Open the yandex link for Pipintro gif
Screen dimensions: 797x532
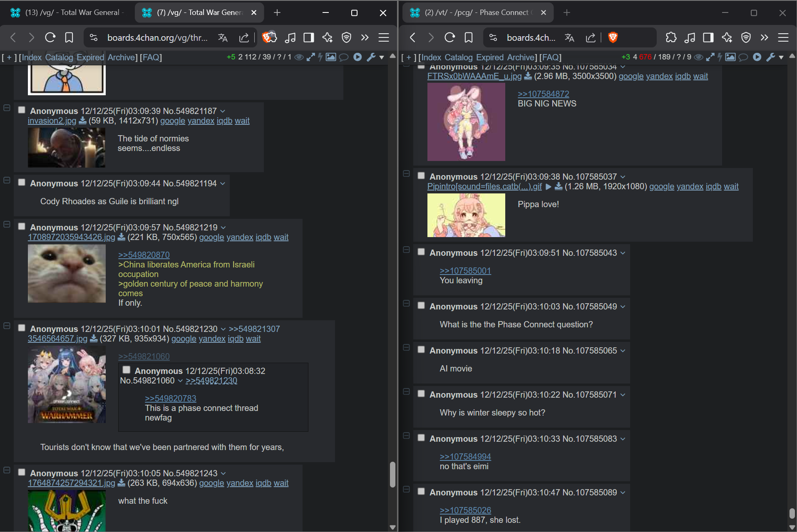pyautogui.click(x=690, y=186)
